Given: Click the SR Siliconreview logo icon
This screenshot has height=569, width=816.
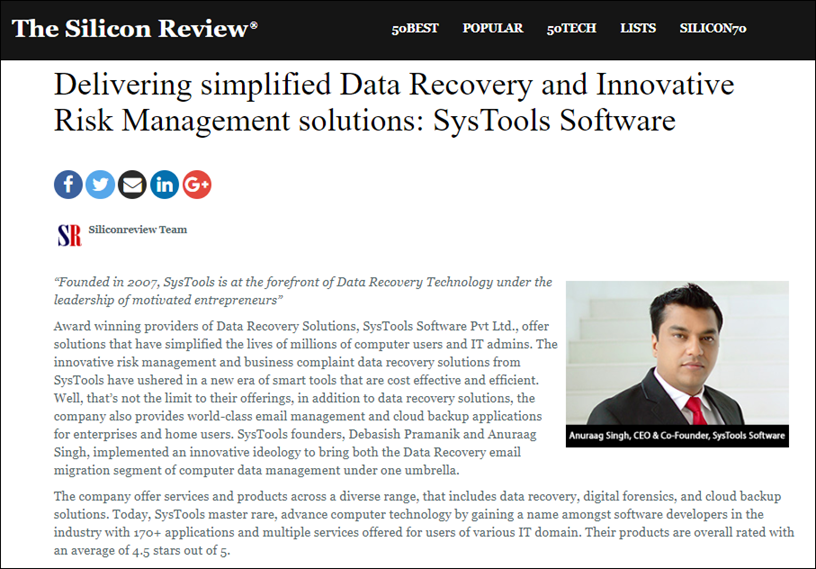Looking at the screenshot, I should (70, 235).
